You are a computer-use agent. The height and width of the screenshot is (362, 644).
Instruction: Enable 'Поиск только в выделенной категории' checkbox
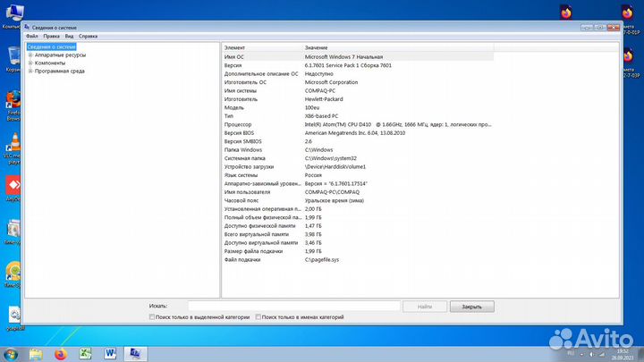click(152, 316)
